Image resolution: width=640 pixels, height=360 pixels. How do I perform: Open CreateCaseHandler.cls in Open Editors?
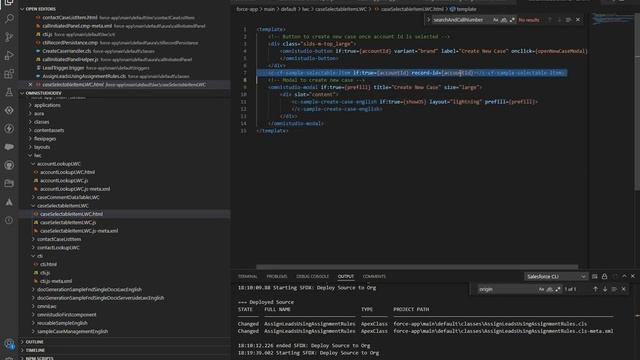click(x=67, y=51)
